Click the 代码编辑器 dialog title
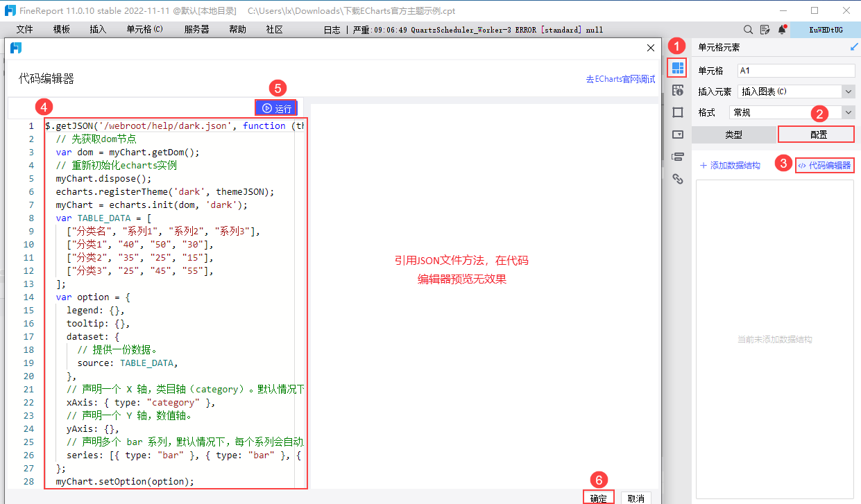This screenshot has width=861, height=504. 46,79
